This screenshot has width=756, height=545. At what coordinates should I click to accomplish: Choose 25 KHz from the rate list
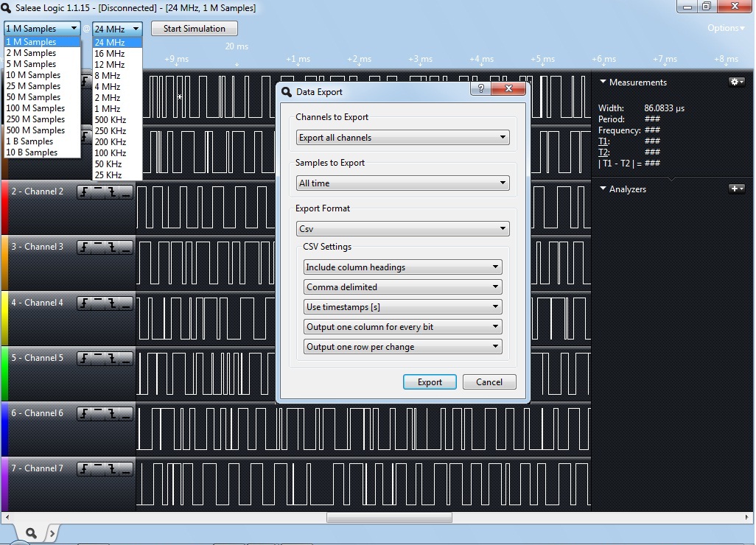pyautogui.click(x=117, y=175)
